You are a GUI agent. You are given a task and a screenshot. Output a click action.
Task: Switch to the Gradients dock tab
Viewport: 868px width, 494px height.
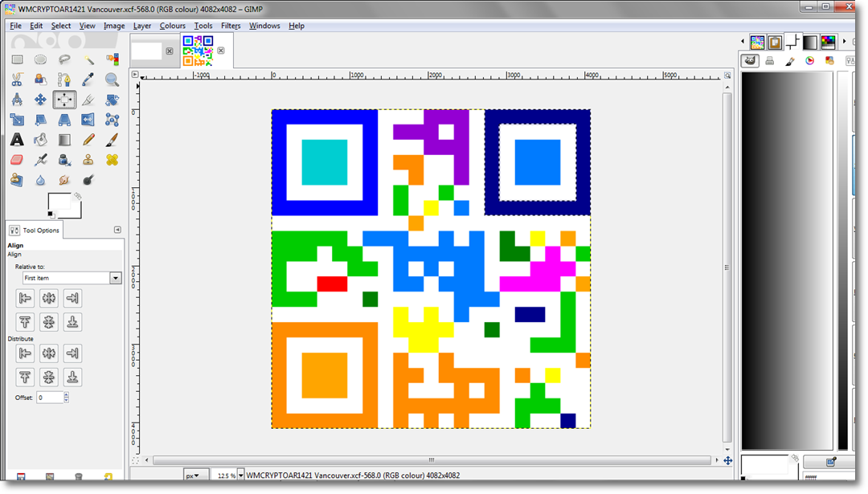pos(810,42)
